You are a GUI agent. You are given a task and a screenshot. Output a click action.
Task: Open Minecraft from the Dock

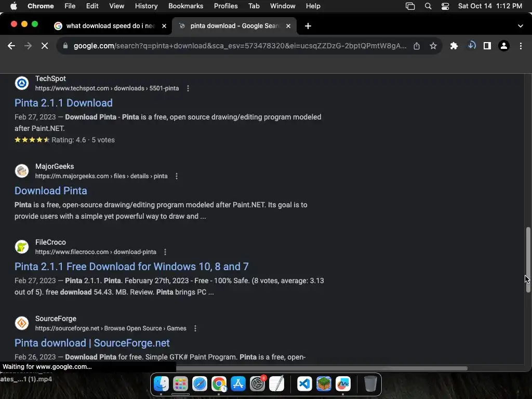coord(324,384)
